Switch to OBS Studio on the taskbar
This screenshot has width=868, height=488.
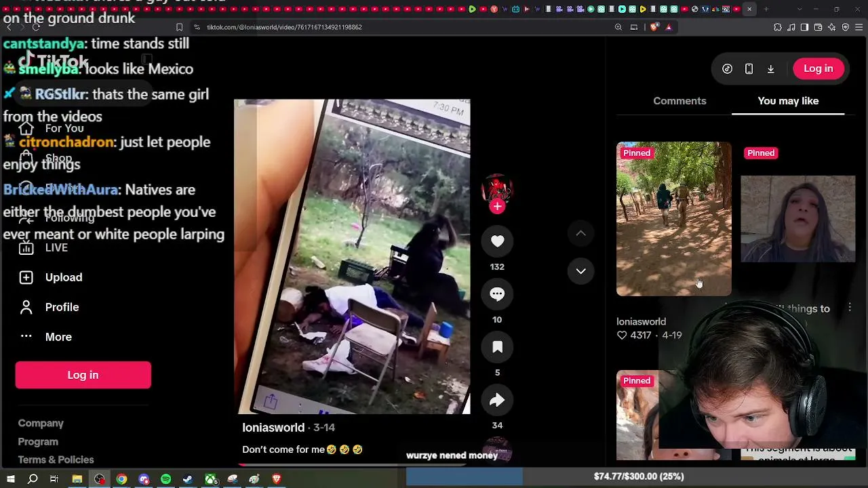(x=100, y=479)
